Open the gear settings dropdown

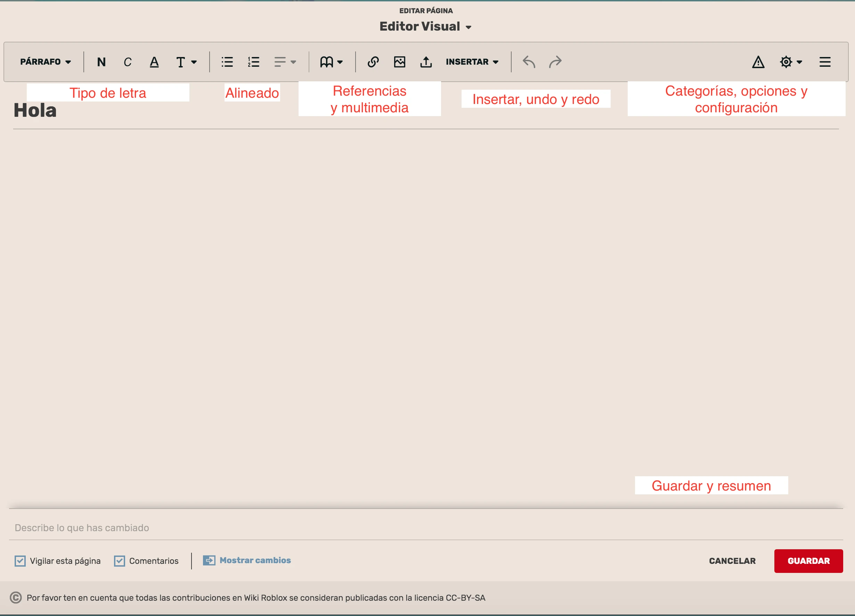pos(791,62)
